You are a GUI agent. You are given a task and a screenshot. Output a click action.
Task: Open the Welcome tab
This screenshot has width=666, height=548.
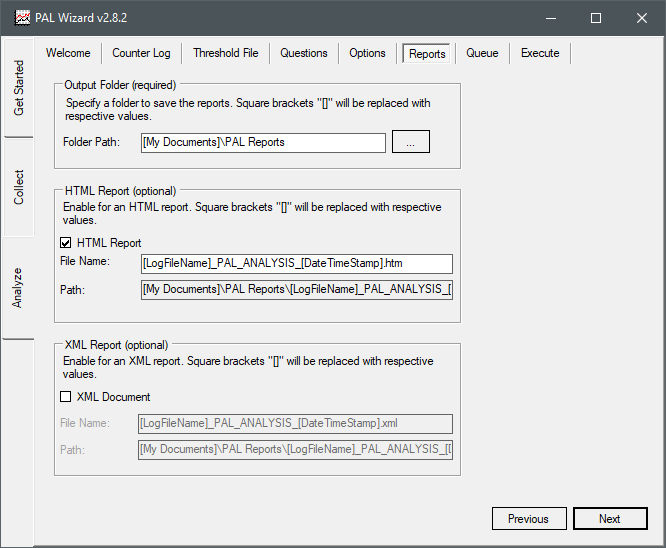coord(68,53)
